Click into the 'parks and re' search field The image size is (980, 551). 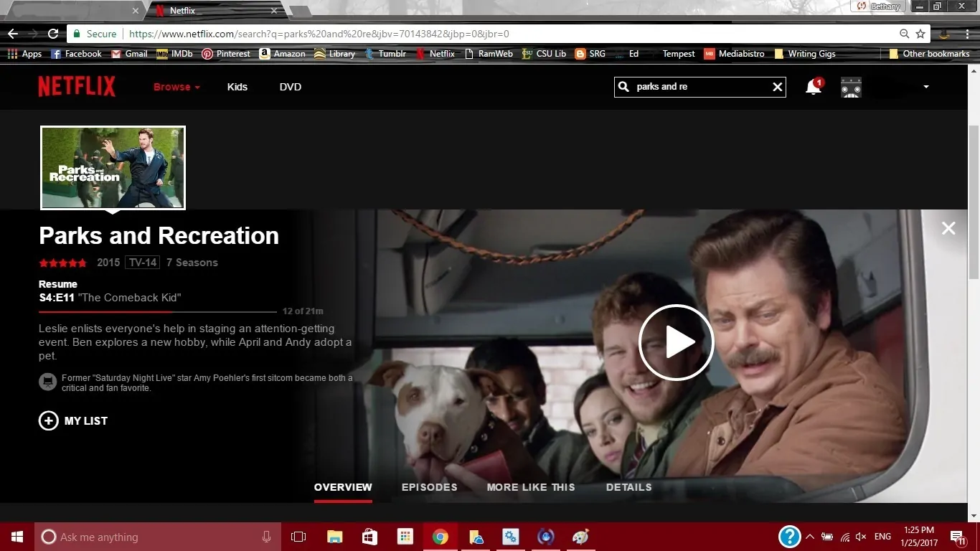click(x=699, y=87)
